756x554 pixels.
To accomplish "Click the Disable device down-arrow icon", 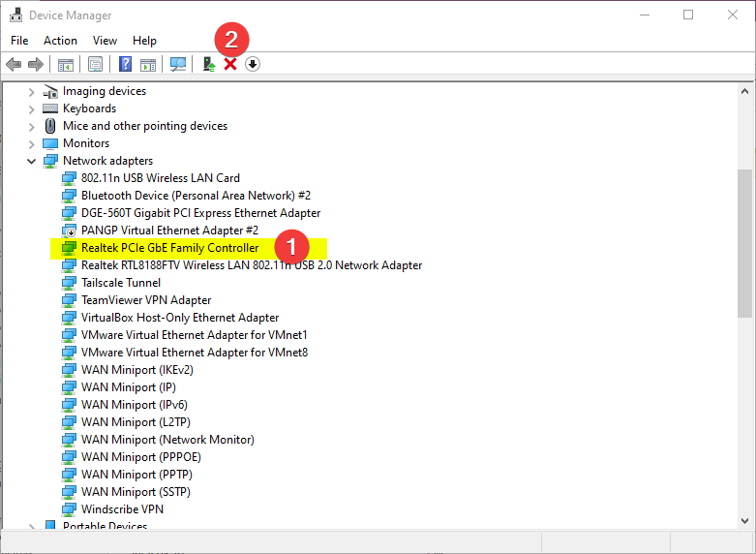I will [x=253, y=64].
